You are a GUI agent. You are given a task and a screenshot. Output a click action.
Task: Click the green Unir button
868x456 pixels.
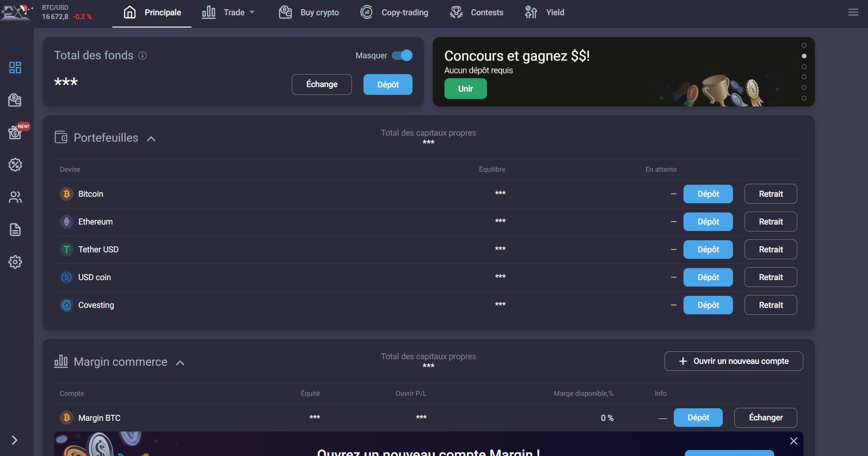[x=466, y=88]
